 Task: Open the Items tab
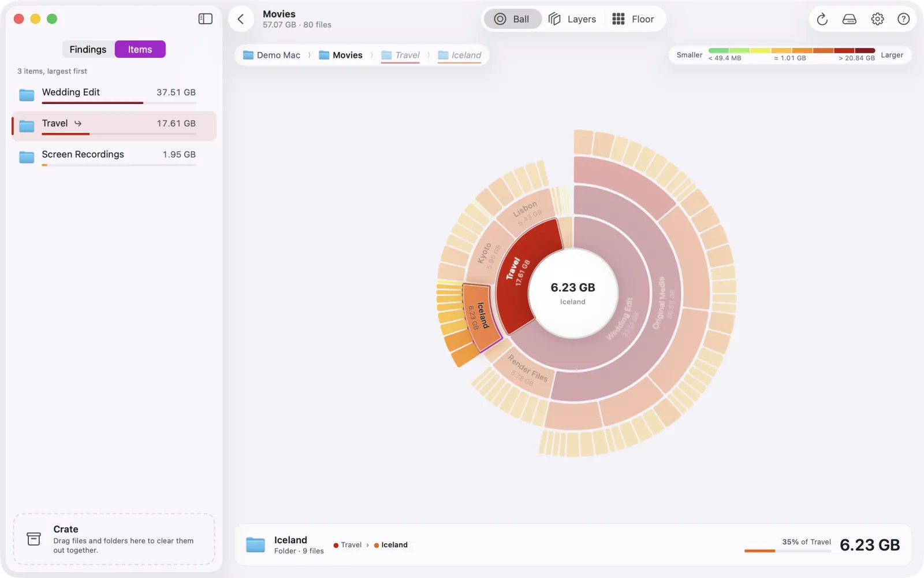point(140,49)
